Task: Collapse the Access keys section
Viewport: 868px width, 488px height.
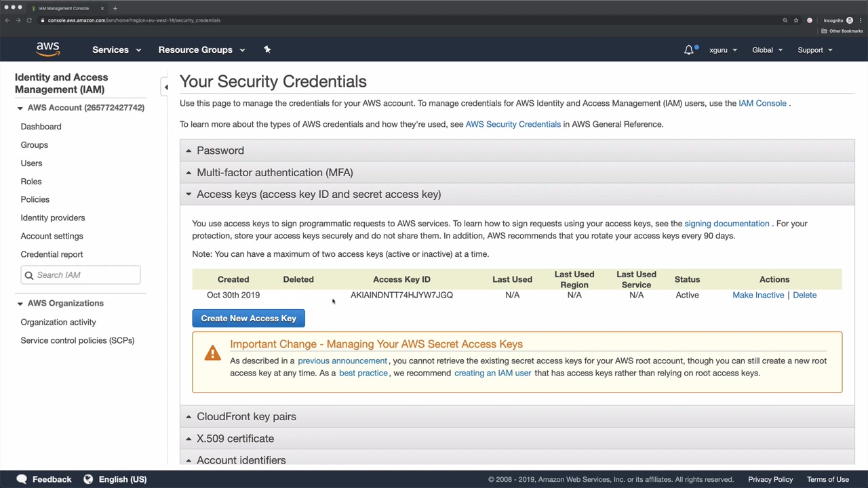Action: pyautogui.click(x=318, y=194)
